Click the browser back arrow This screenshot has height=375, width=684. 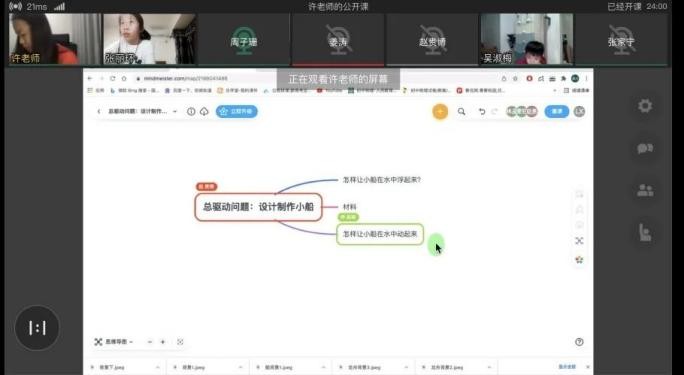(90, 78)
